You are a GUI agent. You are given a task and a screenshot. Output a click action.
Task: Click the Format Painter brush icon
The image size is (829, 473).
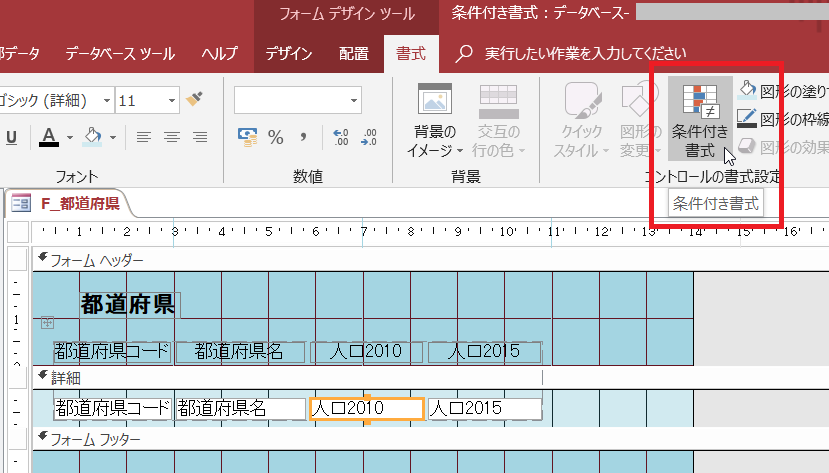pos(194,99)
